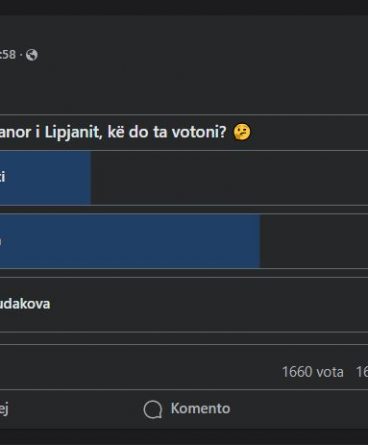368x445 pixels.
Task: Vote for the first poll option ending in "ti"
Action: pyautogui.click(x=184, y=177)
